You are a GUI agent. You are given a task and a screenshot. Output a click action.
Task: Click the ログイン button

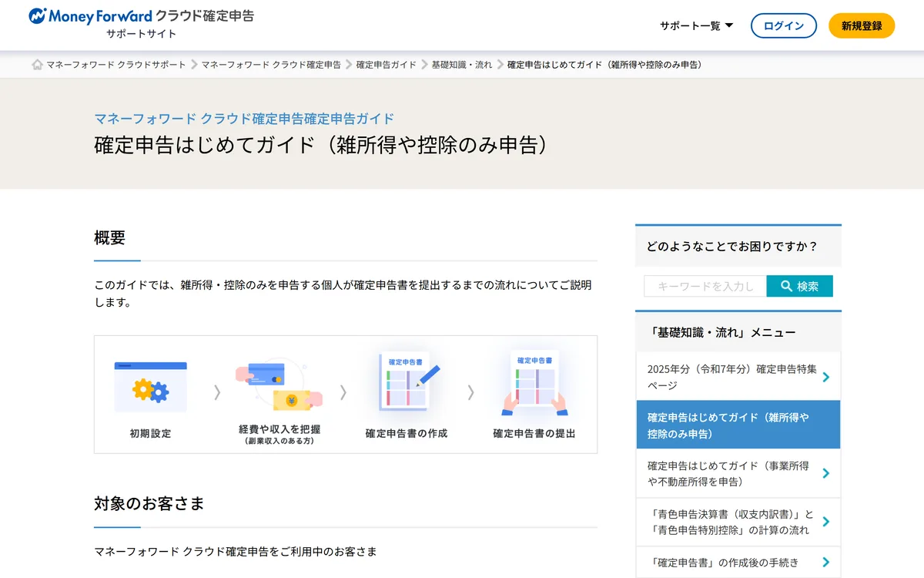coord(784,25)
